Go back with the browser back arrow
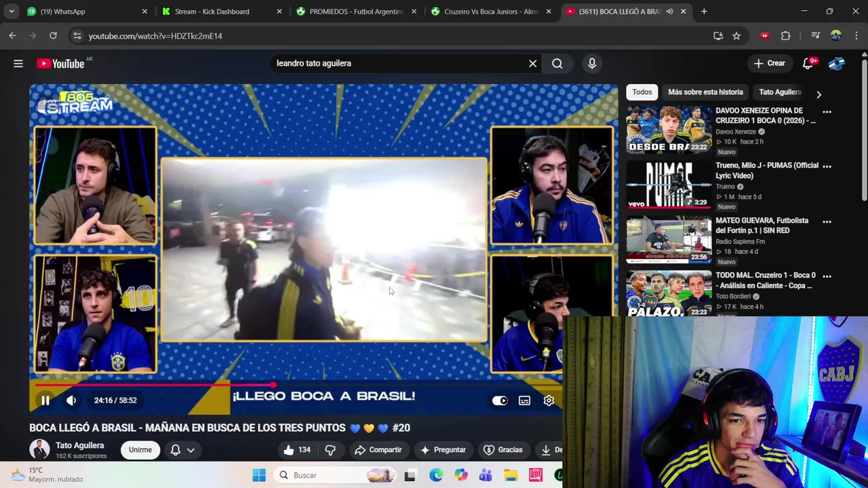 12,35
